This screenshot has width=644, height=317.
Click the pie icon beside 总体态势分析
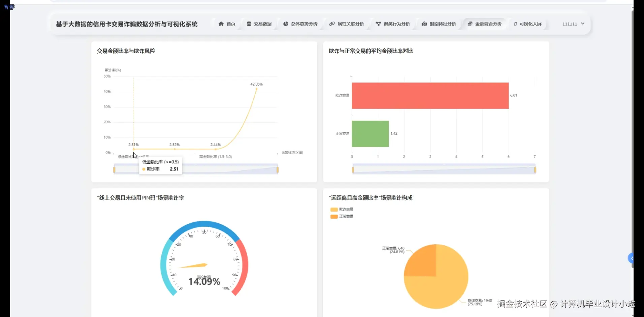286,24
